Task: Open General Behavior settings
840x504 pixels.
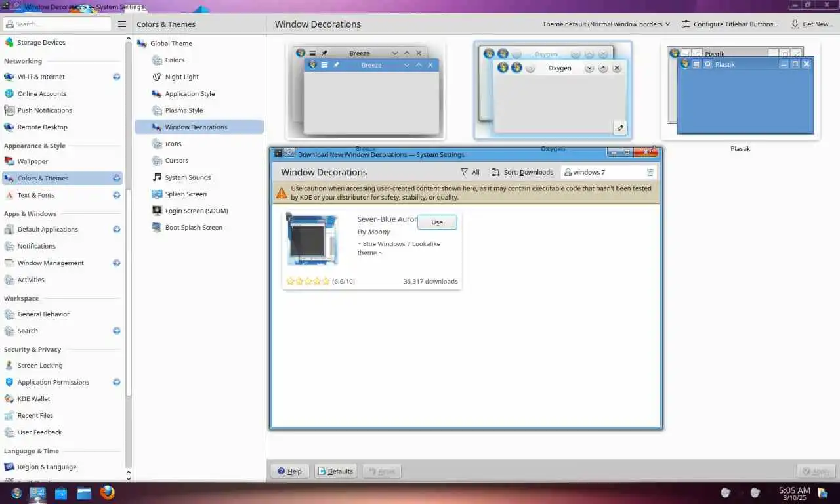Action: click(x=62, y=314)
